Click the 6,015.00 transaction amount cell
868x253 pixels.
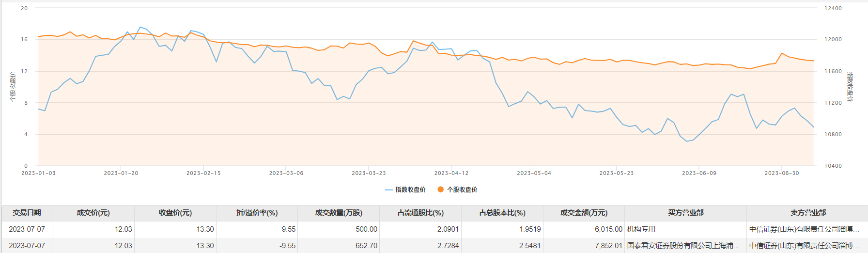pyautogui.click(x=608, y=229)
